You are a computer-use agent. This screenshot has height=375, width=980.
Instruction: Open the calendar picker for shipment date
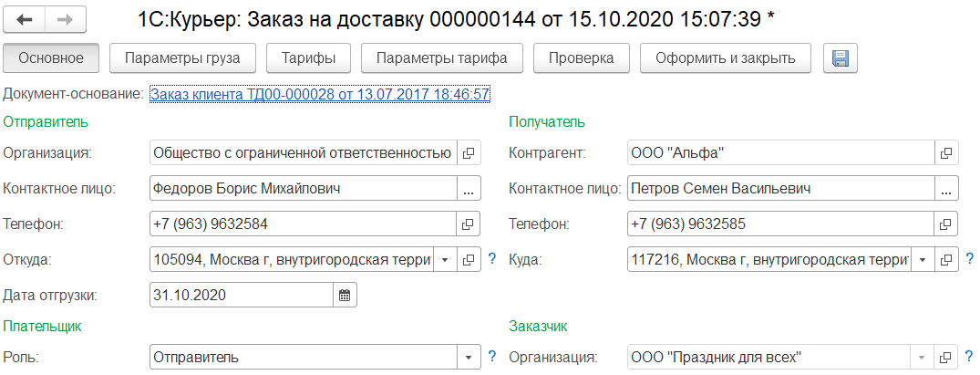pyautogui.click(x=345, y=295)
